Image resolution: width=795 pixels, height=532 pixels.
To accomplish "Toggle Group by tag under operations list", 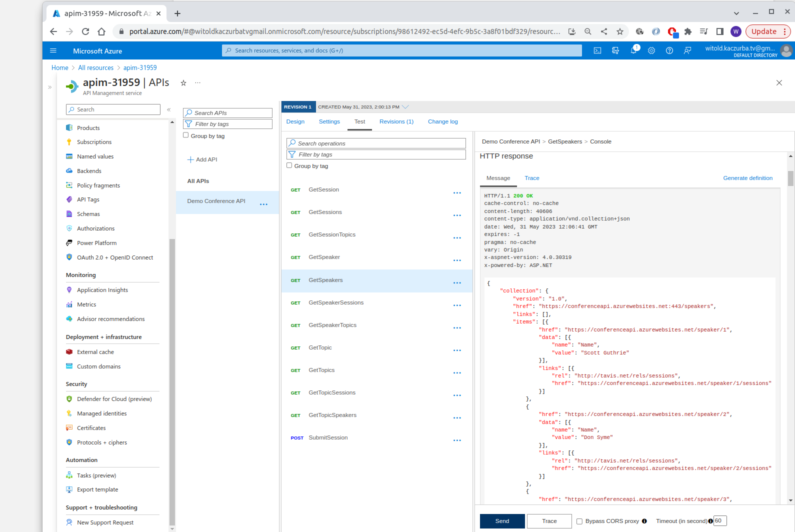I will [289, 165].
